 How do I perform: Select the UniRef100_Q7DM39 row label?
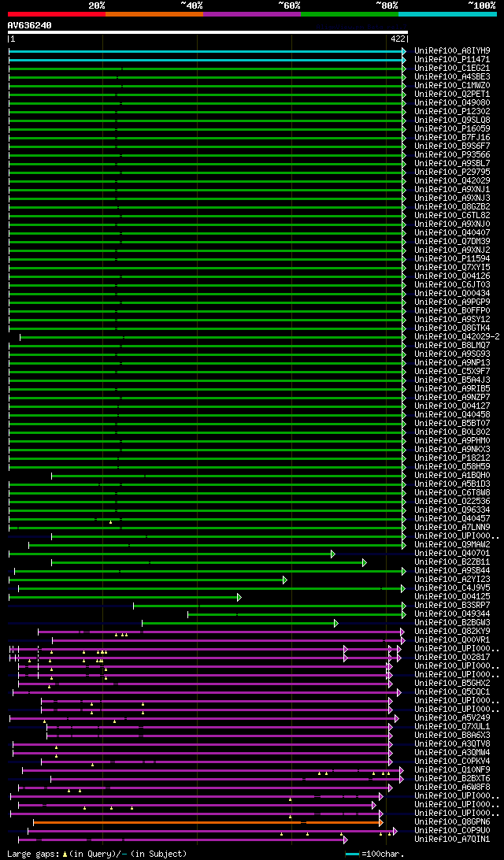click(453, 241)
